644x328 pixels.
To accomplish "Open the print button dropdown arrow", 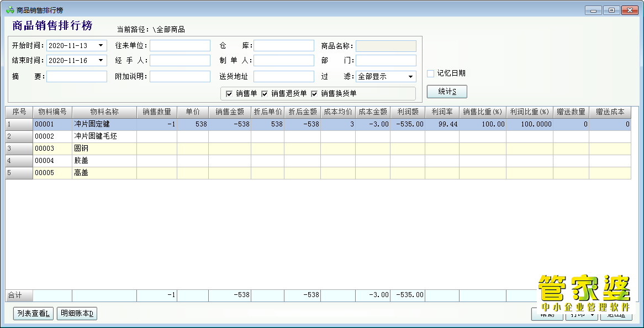I will (592, 315).
